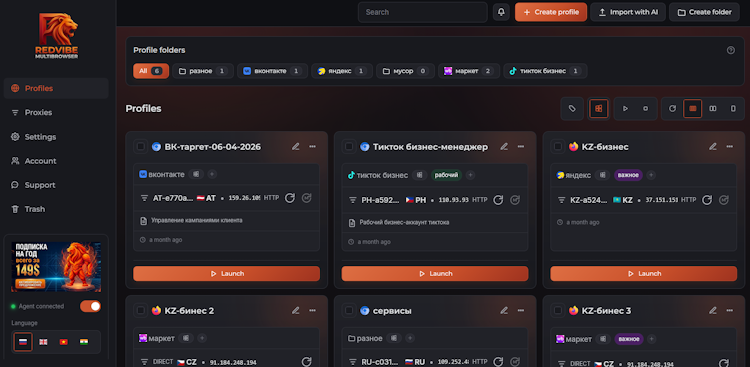750x367 pixels.
Task: Open folder grid icon next to тикток бизнес label
Action: [419, 175]
